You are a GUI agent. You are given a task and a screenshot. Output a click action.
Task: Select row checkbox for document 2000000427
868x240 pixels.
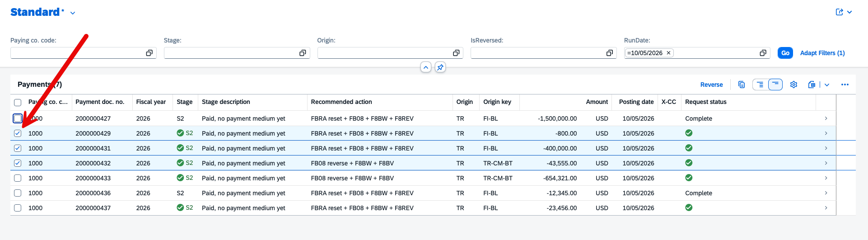(x=18, y=118)
